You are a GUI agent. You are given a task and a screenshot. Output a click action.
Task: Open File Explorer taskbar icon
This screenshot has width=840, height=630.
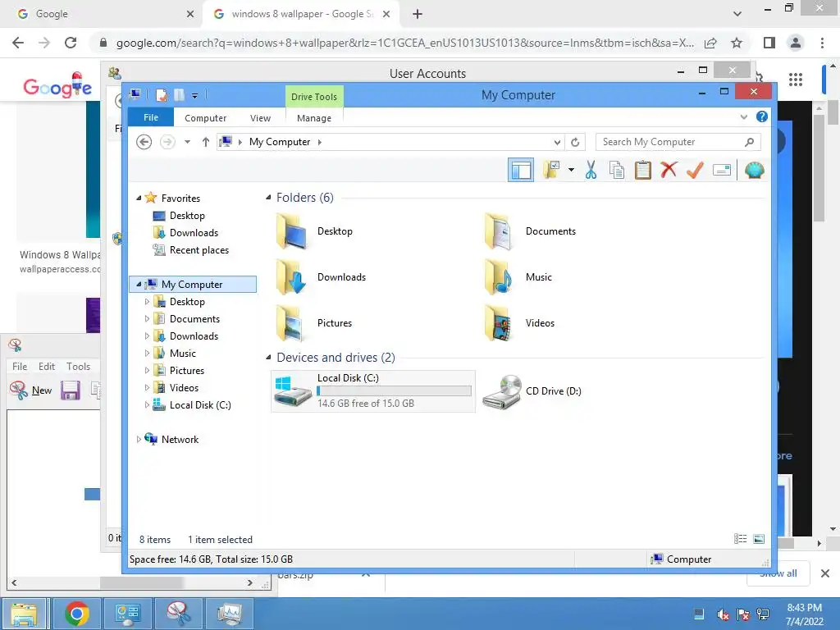24,614
